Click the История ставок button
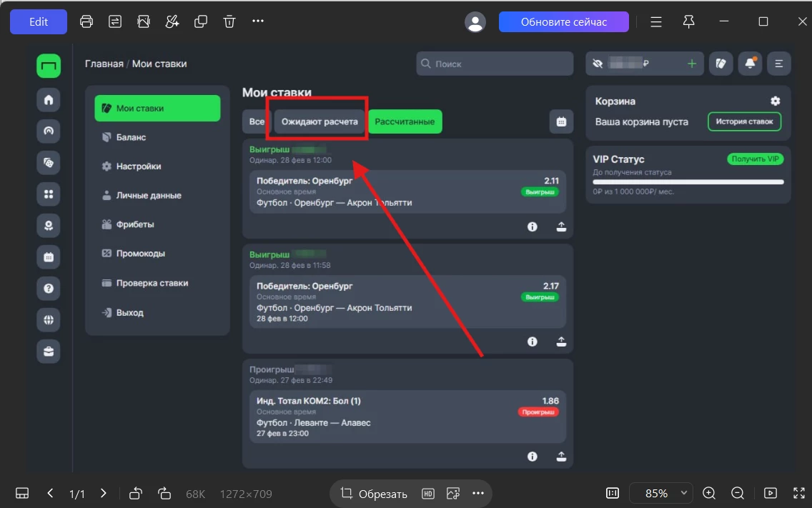Viewport: 812px width, 508px height. (x=745, y=121)
